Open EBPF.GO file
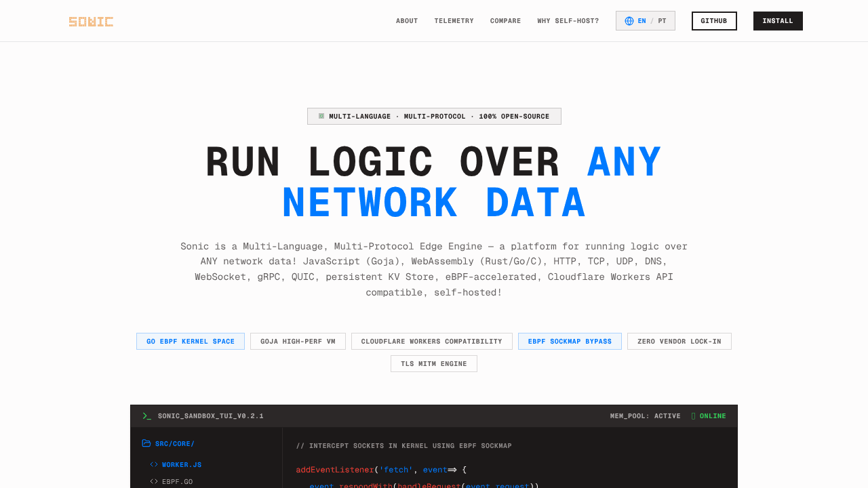The image size is (868, 488). tap(178, 482)
